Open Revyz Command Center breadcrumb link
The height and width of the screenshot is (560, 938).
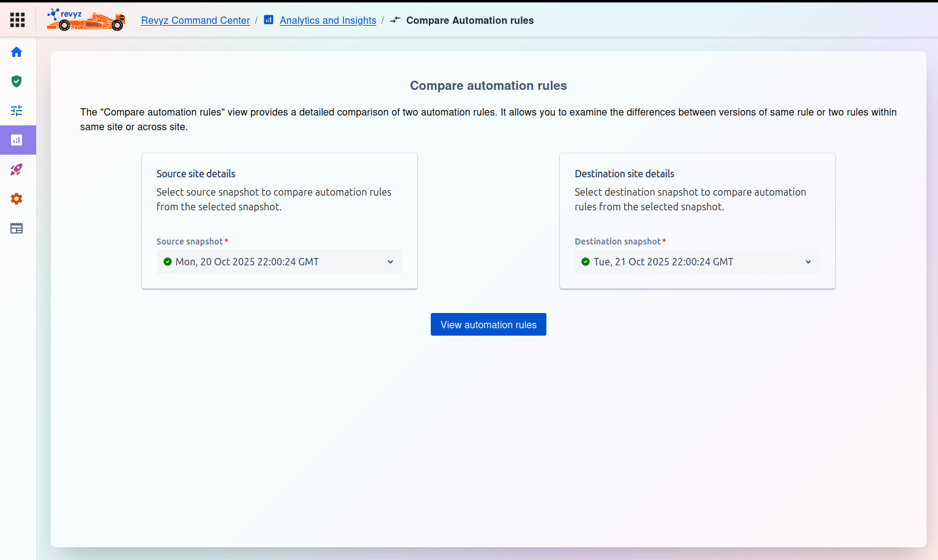tap(195, 20)
